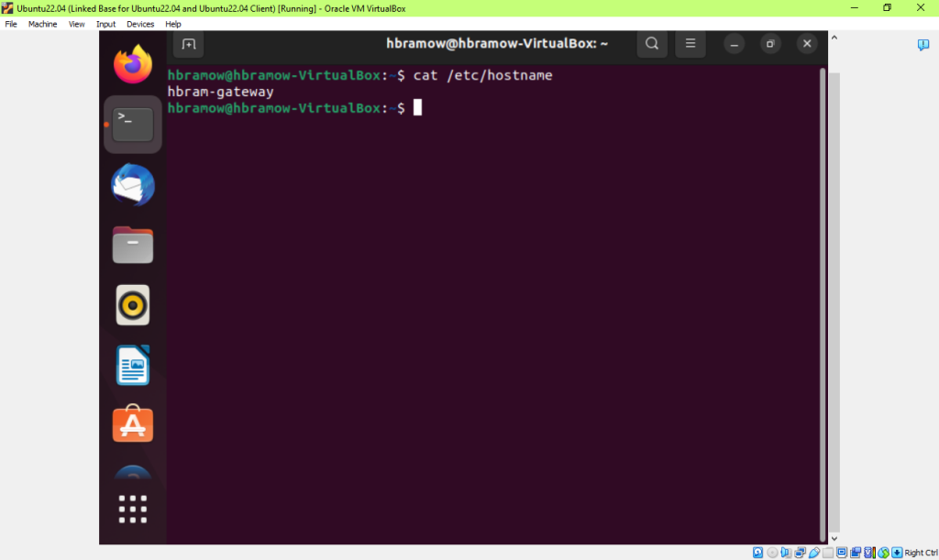Click the VirtualBox app icon in title bar
This screenshot has height=560, width=939.
pyautogui.click(x=7, y=8)
